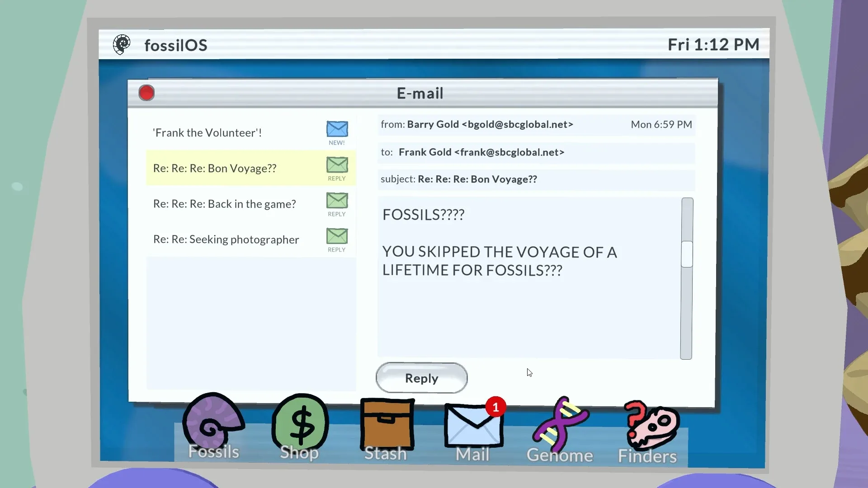The image size is (868, 488).
Task: Select Re: Re: Re: Bon Voyage?? message
Action: point(215,169)
